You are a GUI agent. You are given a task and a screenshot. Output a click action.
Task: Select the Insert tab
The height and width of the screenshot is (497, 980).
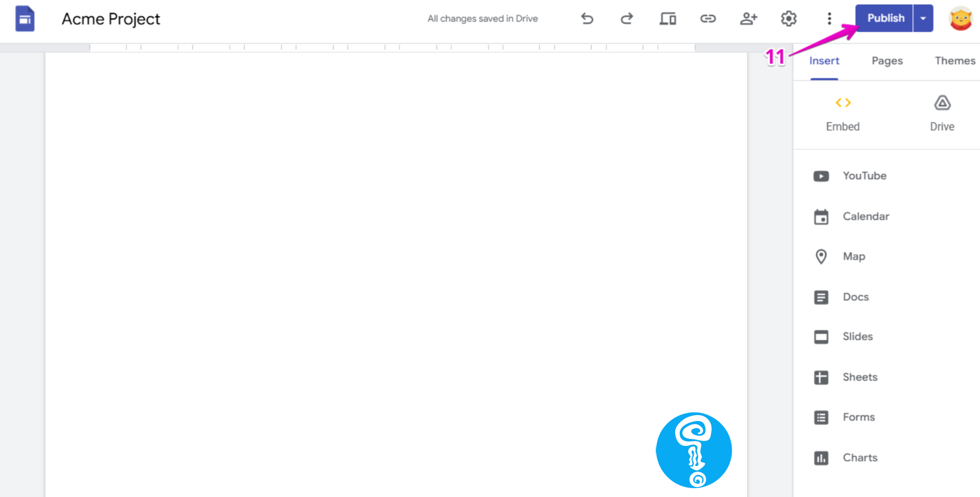(x=824, y=61)
